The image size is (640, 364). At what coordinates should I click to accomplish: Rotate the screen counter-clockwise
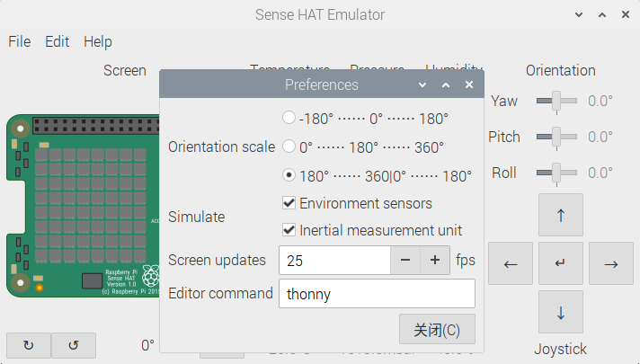(x=74, y=345)
